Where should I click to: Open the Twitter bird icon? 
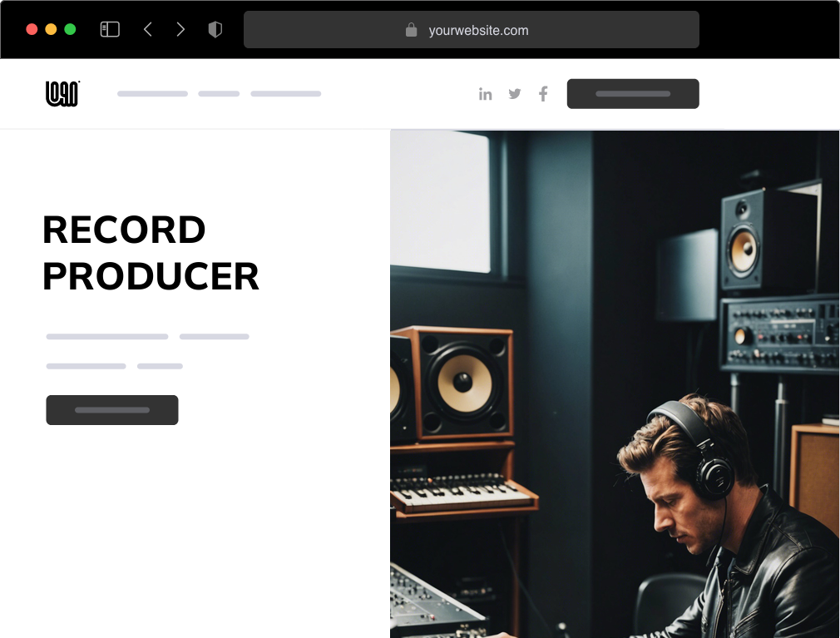[x=514, y=94]
